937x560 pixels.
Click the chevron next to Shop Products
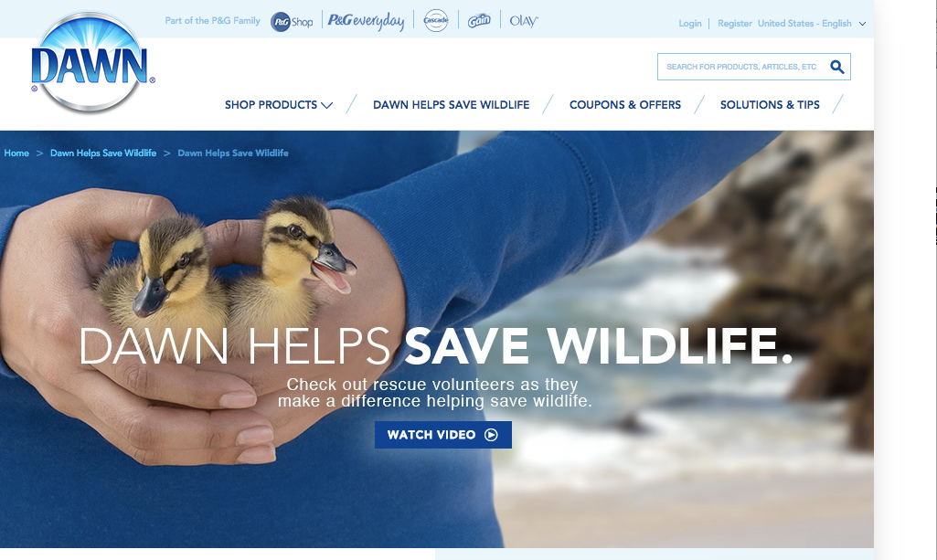coord(326,105)
